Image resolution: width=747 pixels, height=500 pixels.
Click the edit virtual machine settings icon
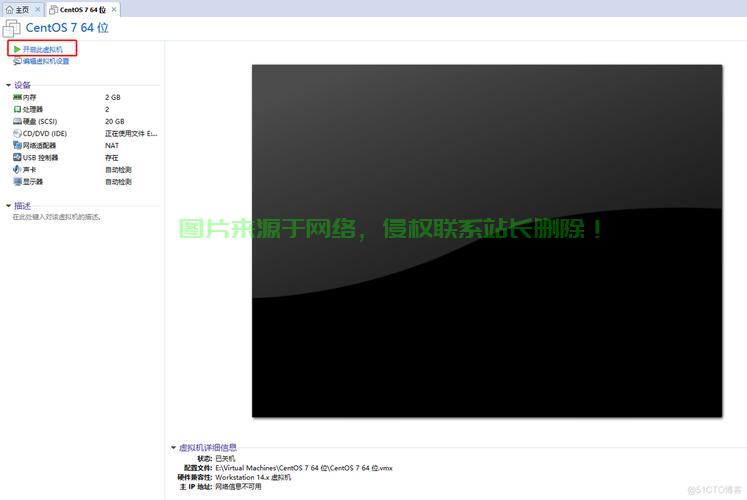tap(17, 61)
